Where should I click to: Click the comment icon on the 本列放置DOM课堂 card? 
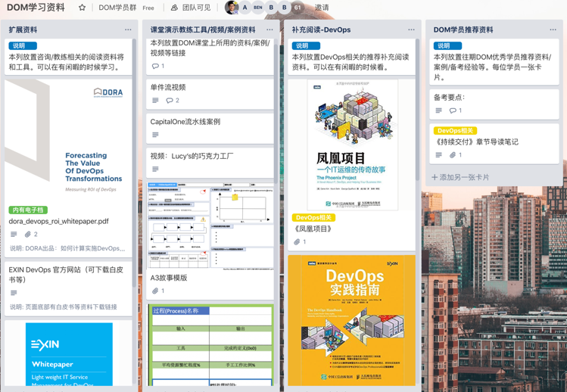pyautogui.click(x=155, y=66)
